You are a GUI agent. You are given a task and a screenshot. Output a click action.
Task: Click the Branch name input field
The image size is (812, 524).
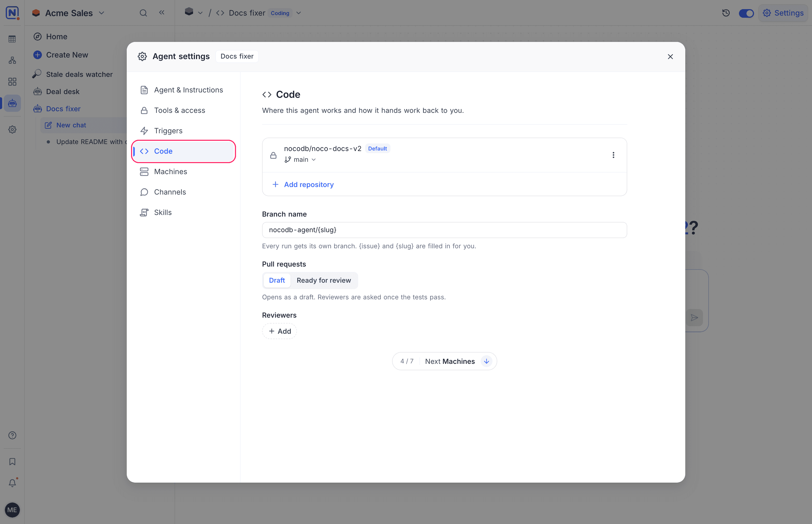click(444, 230)
